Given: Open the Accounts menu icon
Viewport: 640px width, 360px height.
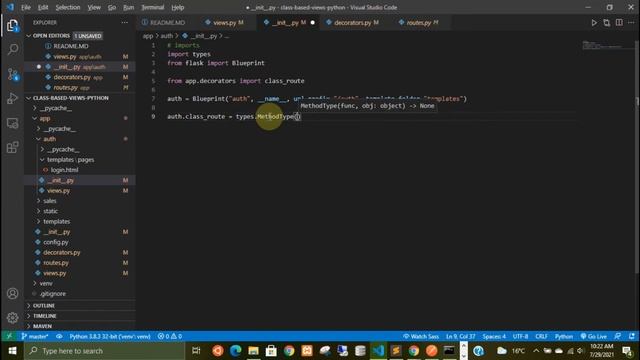Looking at the screenshot, I should (12, 293).
